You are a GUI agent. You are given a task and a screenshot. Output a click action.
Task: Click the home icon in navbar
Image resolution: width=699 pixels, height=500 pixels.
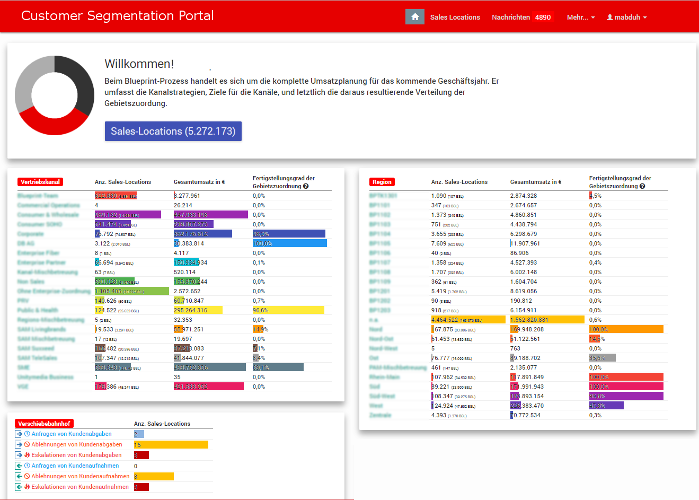(x=414, y=17)
